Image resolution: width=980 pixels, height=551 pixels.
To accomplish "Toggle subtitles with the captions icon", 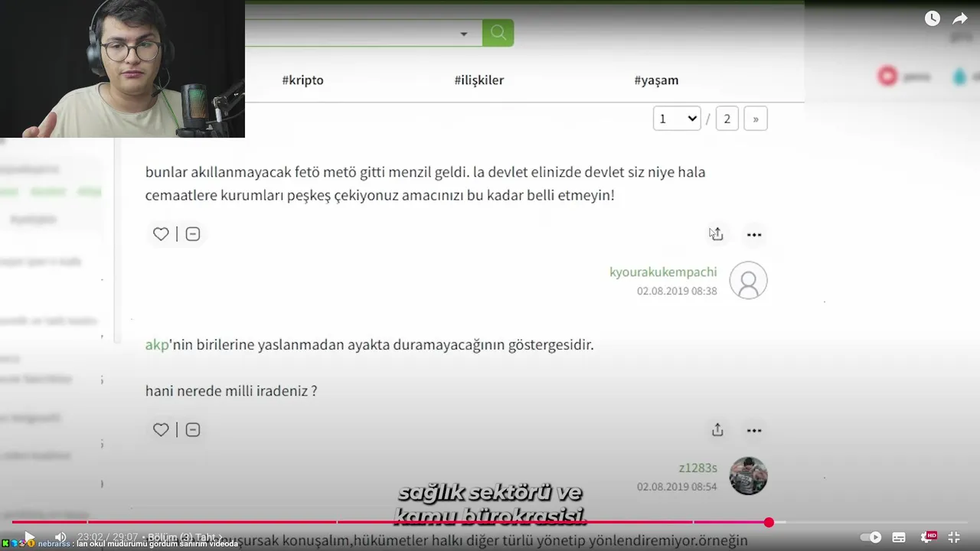I will [899, 537].
